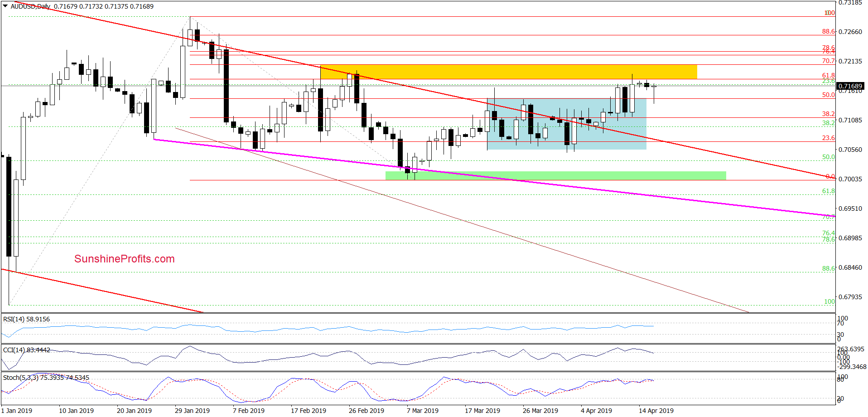Open the chart menu triangle beside AUDUSD,Daily
The width and height of the screenshot is (868, 417).
coord(5,6)
